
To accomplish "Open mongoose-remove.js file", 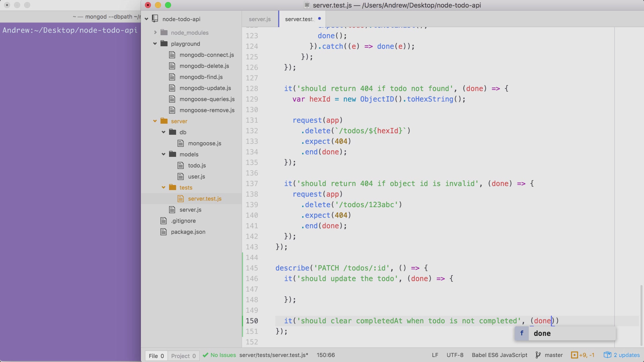I will (x=207, y=110).
